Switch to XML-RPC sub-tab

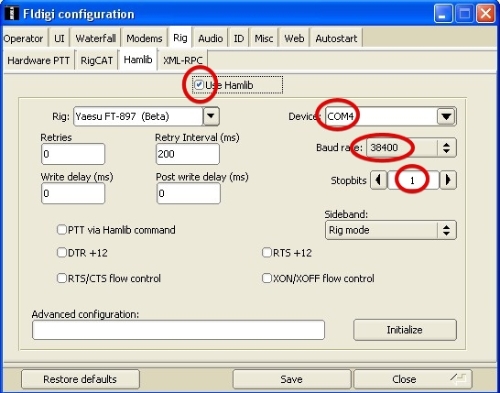point(183,60)
